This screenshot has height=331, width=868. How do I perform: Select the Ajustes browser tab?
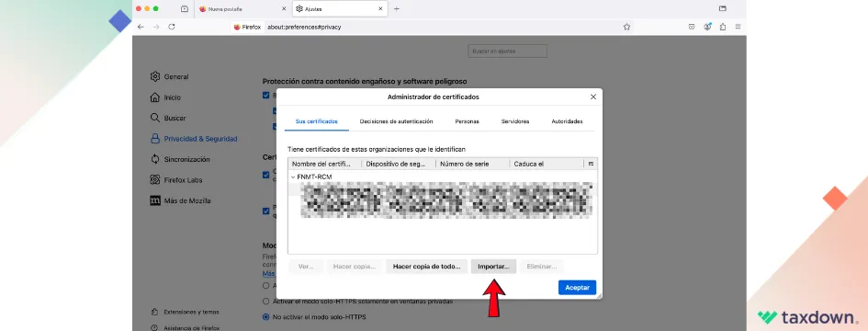click(339, 9)
